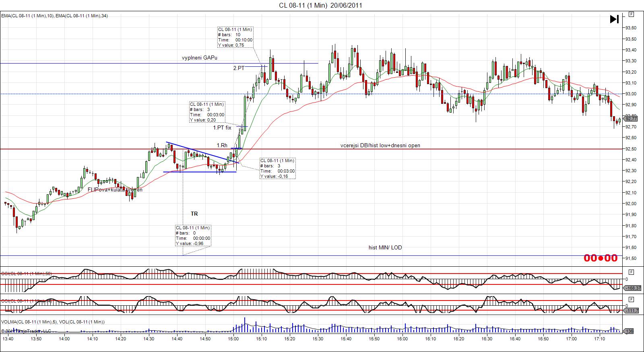The image size is (644, 352).
Task: Select the ruler info box with Y value 0,20
Action: click(x=207, y=112)
